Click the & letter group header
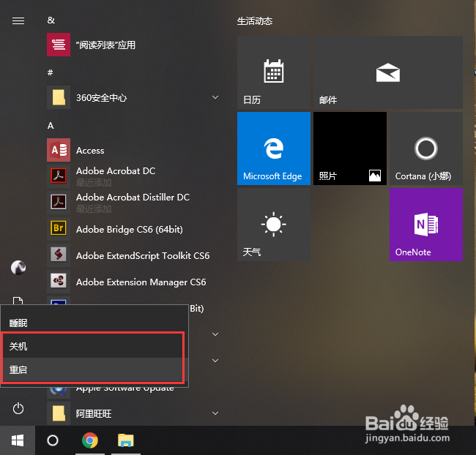 coord(51,20)
